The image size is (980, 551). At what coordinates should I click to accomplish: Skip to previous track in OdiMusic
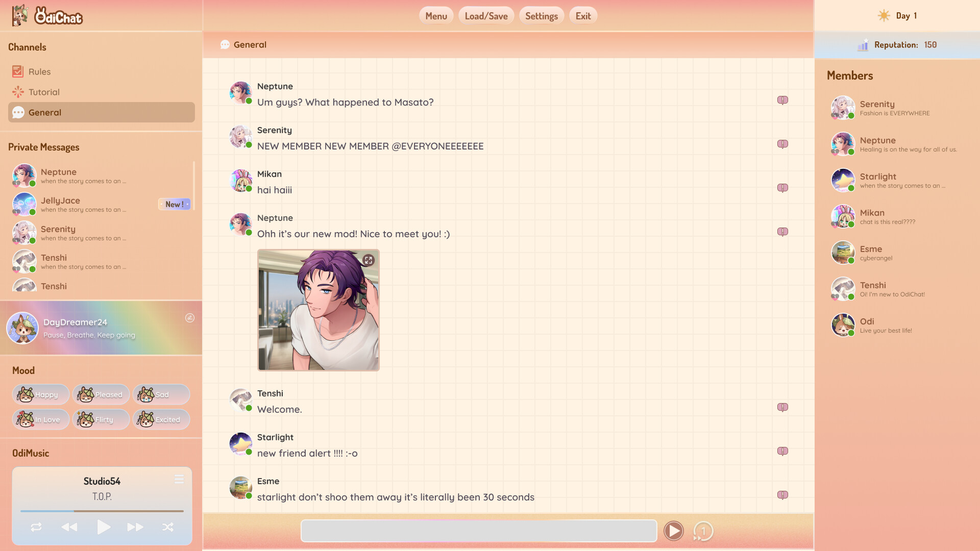[x=69, y=527]
